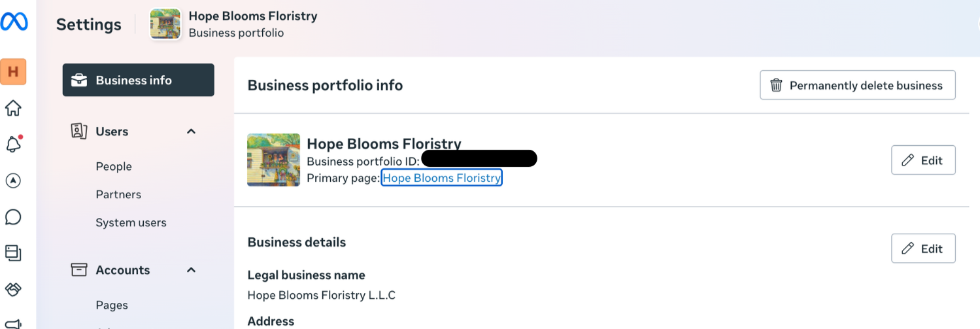Click the compass Ads Manager icon
The image size is (980, 329).
tap(13, 181)
